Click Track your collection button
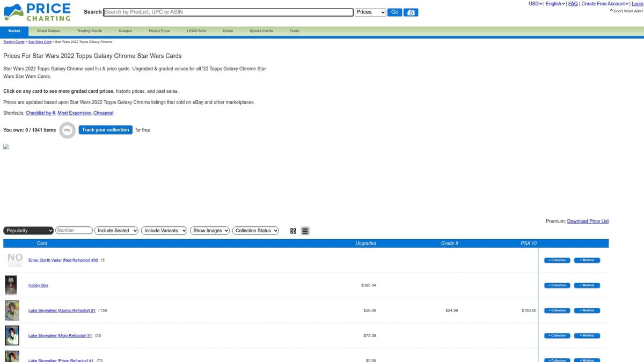The height and width of the screenshot is (362, 644). 105,130
